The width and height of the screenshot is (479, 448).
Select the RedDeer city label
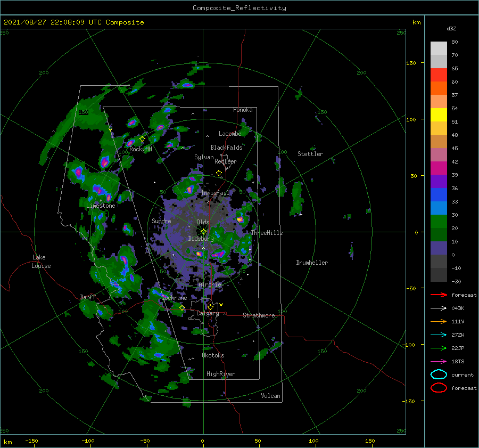click(x=226, y=161)
